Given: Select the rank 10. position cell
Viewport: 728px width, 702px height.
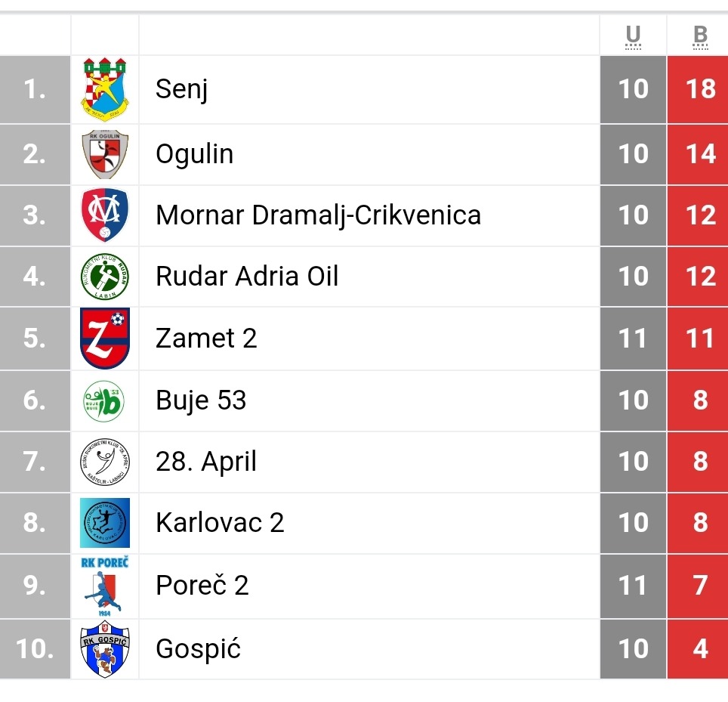Looking at the screenshot, I should click(x=35, y=648).
